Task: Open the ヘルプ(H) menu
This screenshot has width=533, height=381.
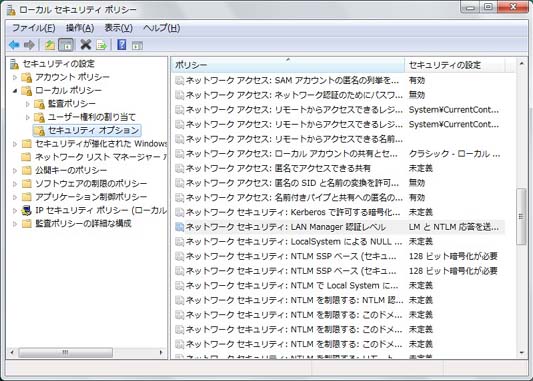Action: (x=161, y=28)
